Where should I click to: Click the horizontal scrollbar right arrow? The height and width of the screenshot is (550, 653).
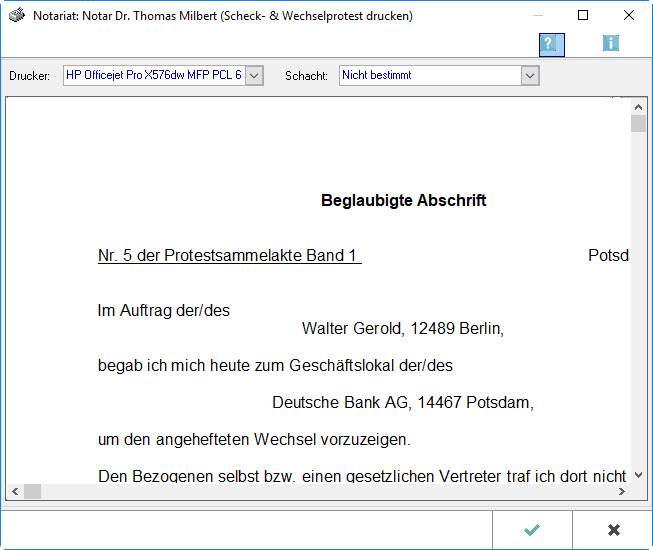(x=621, y=491)
